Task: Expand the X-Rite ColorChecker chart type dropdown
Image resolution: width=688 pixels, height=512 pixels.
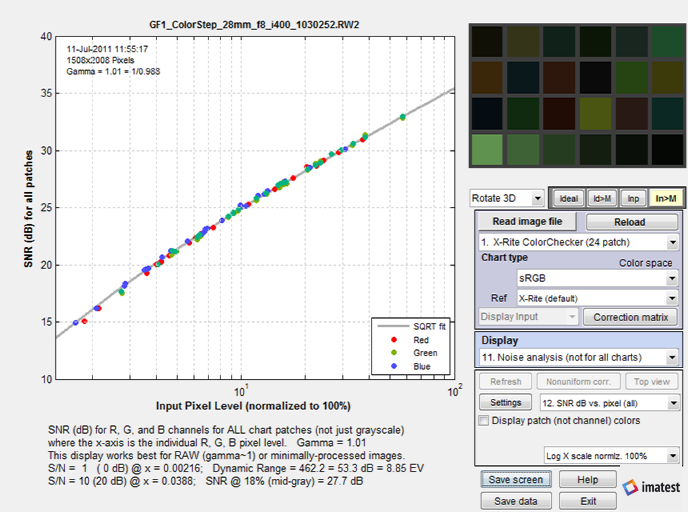Action: click(578, 242)
